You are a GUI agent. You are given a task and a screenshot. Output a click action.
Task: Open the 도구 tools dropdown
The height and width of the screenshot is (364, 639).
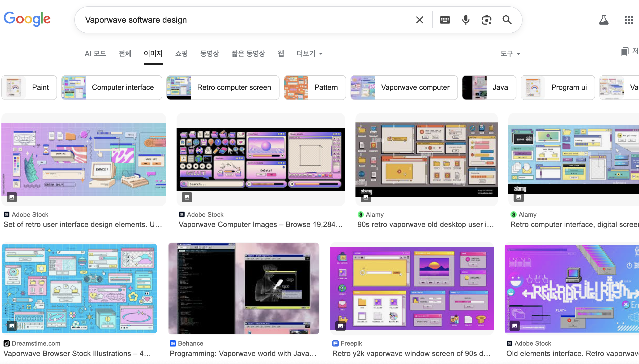pyautogui.click(x=510, y=53)
